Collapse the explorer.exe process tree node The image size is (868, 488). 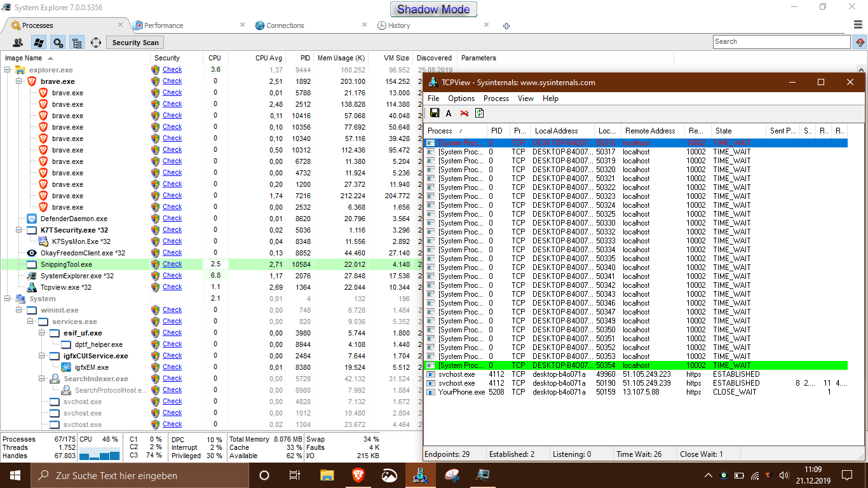click(8, 70)
